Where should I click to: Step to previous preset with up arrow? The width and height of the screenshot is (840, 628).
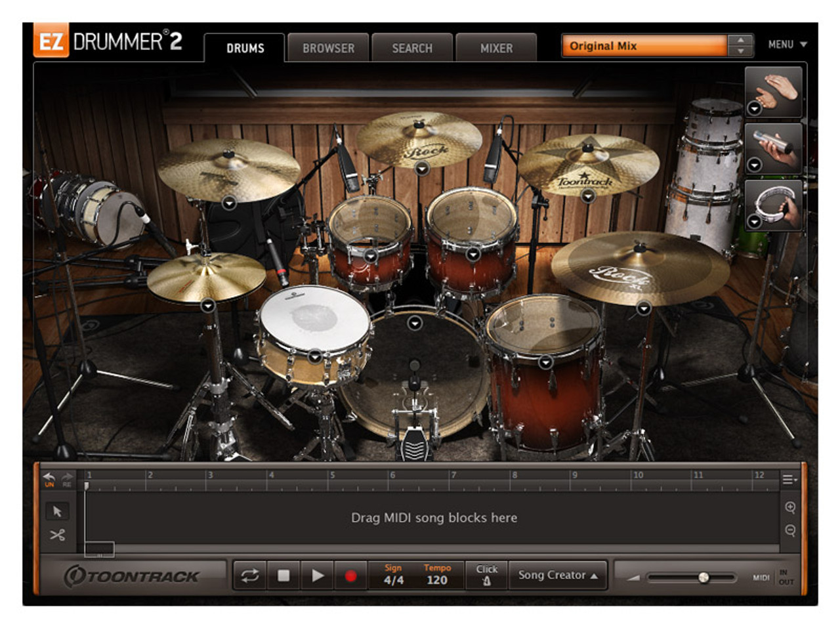pos(741,40)
